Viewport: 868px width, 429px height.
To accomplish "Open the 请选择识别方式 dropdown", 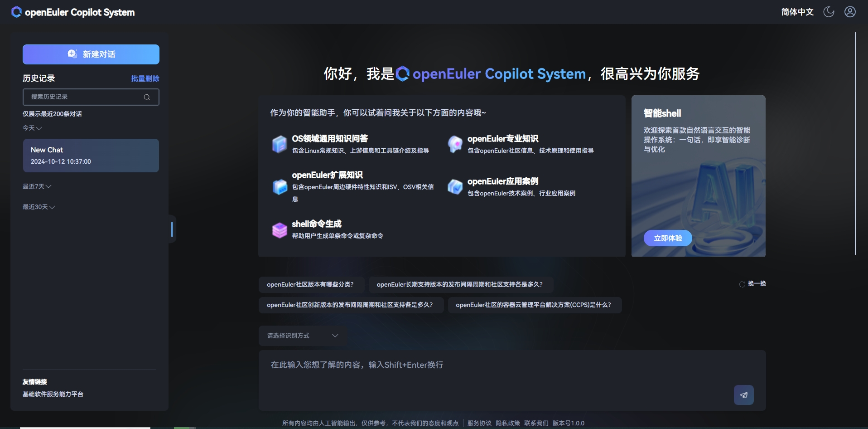I will point(302,336).
